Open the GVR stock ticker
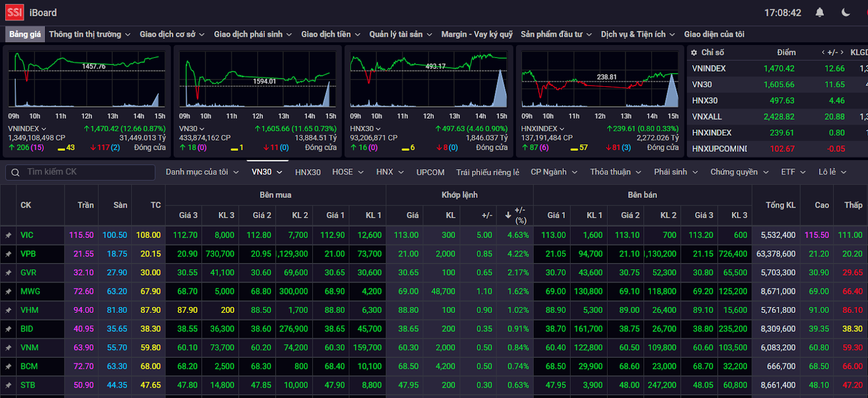 (28, 273)
